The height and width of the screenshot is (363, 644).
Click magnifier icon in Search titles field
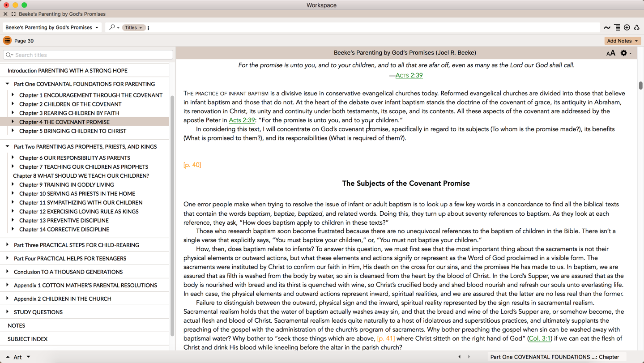pyautogui.click(x=9, y=55)
